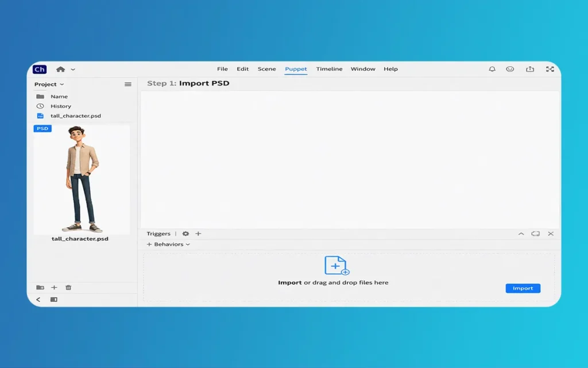
Task: Expand the Project dropdown
Action: tap(49, 85)
